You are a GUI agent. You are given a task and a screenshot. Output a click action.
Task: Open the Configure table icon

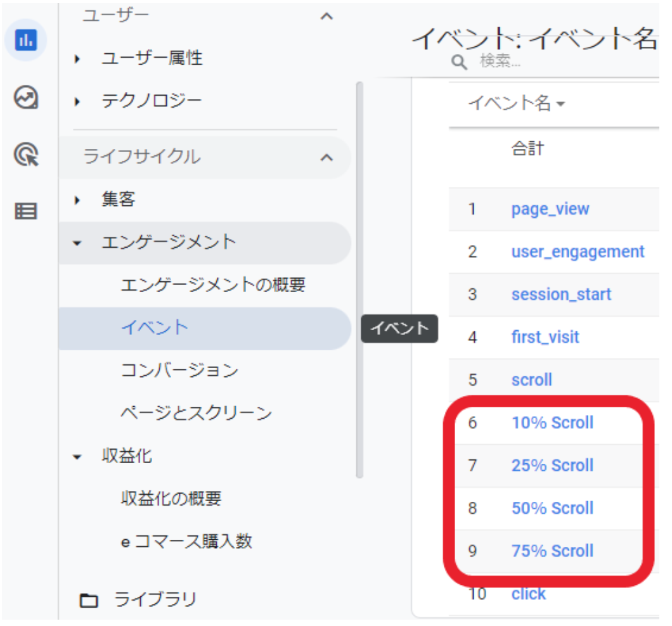25,211
